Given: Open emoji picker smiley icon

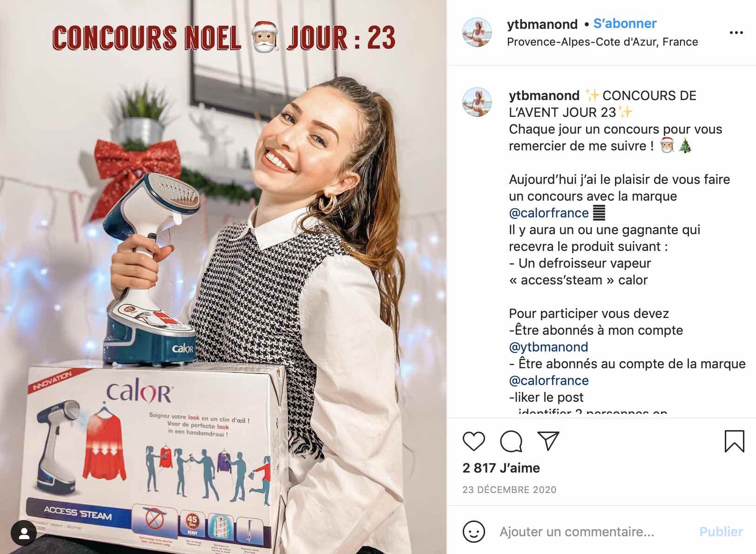Looking at the screenshot, I should pyautogui.click(x=474, y=531).
